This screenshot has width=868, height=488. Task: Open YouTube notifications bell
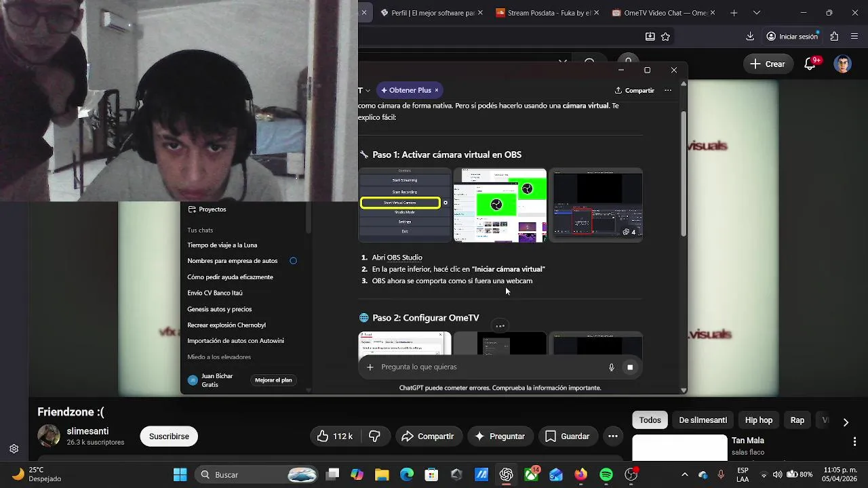click(810, 64)
